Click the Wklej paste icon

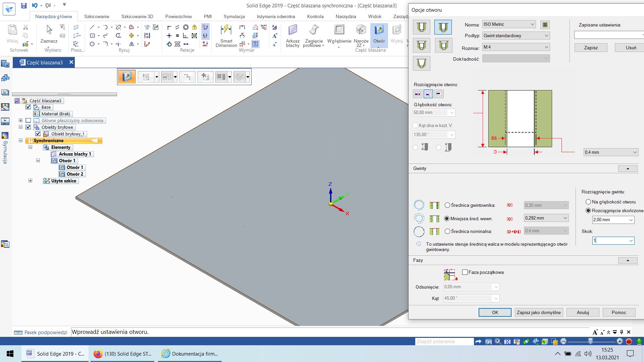(12, 34)
